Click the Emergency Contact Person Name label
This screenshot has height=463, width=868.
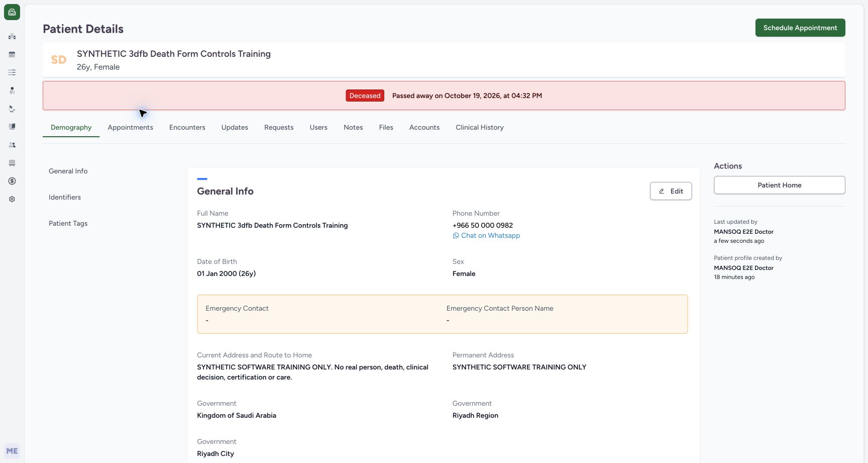500,308
